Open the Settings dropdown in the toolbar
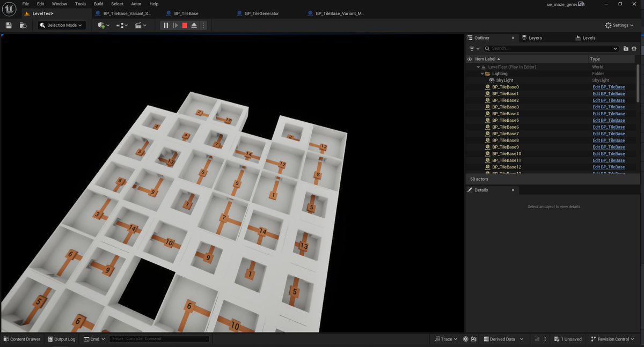The width and height of the screenshot is (644, 347). 619,25
